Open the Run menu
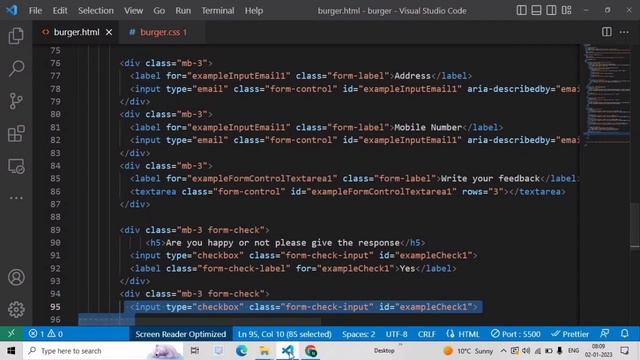Viewport: 640px width, 360px height. click(183, 11)
